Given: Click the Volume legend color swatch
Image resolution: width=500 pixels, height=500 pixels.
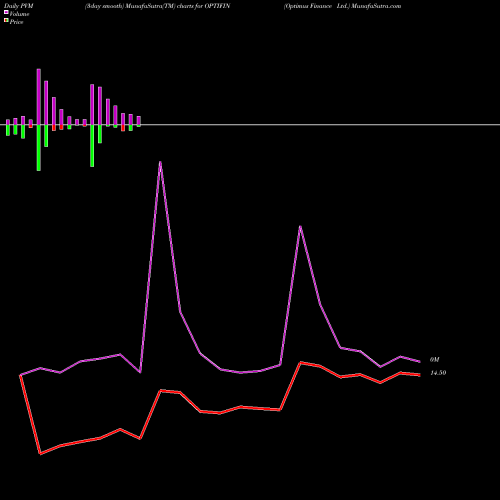Looking at the screenshot, I should [x=6, y=12].
